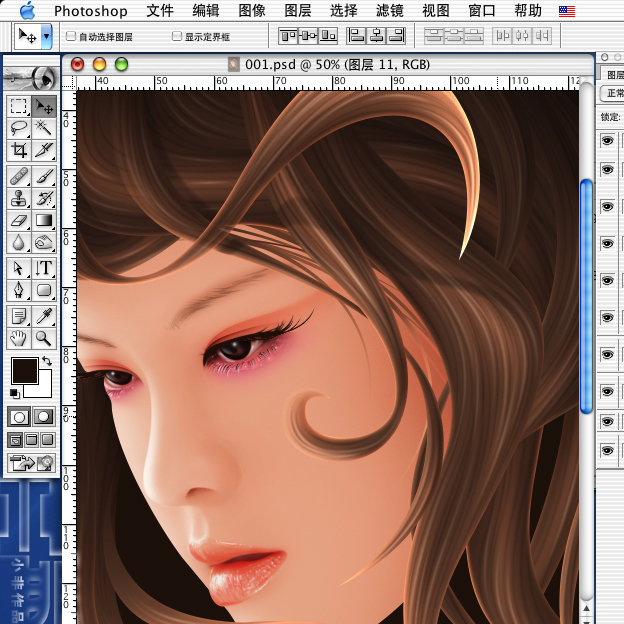The width and height of the screenshot is (624, 624).
Task: Select the Brush tool
Action: [x=44, y=176]
